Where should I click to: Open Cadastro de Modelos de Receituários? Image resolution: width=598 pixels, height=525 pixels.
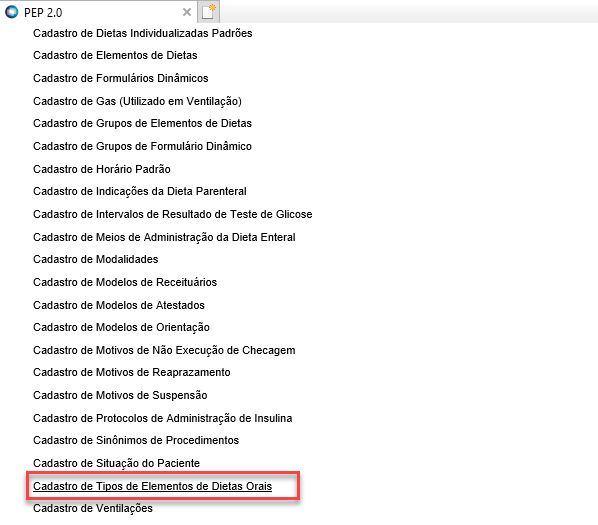125,282
